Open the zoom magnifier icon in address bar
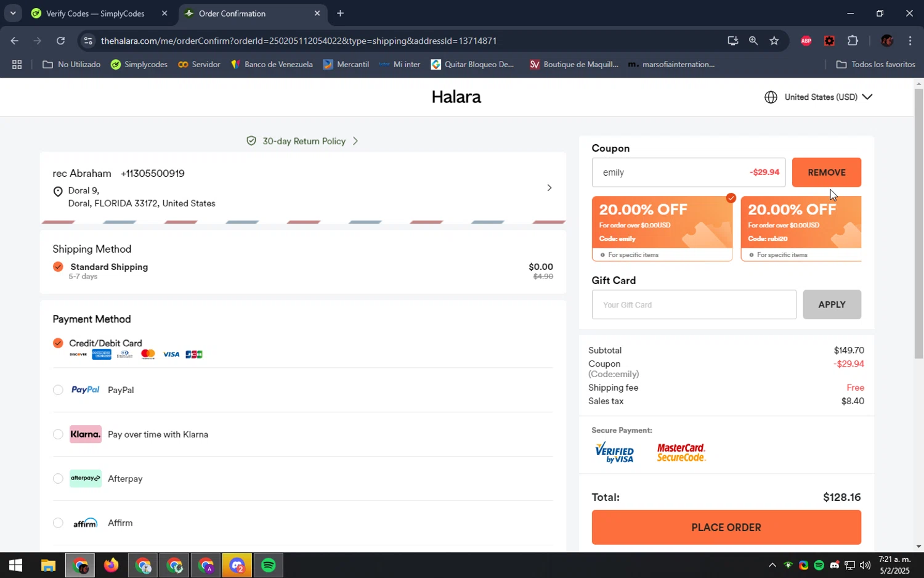The height and width of the screenshot is (578, 924). pyautogui.click(x=753, y=41)
